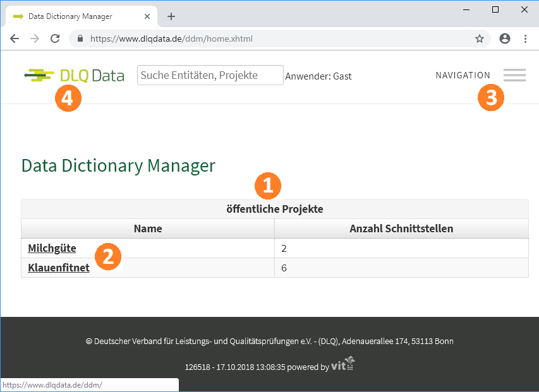Click the NAVIGATION label

tap(463, 75)
